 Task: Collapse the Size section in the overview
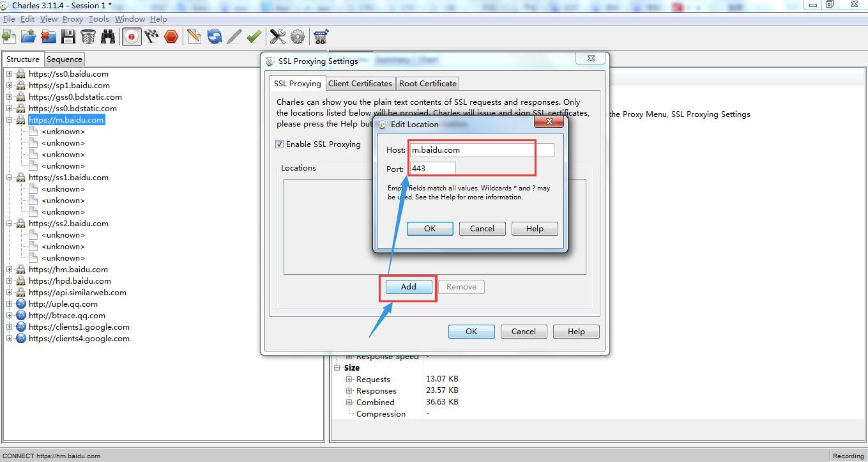(337, 368)
